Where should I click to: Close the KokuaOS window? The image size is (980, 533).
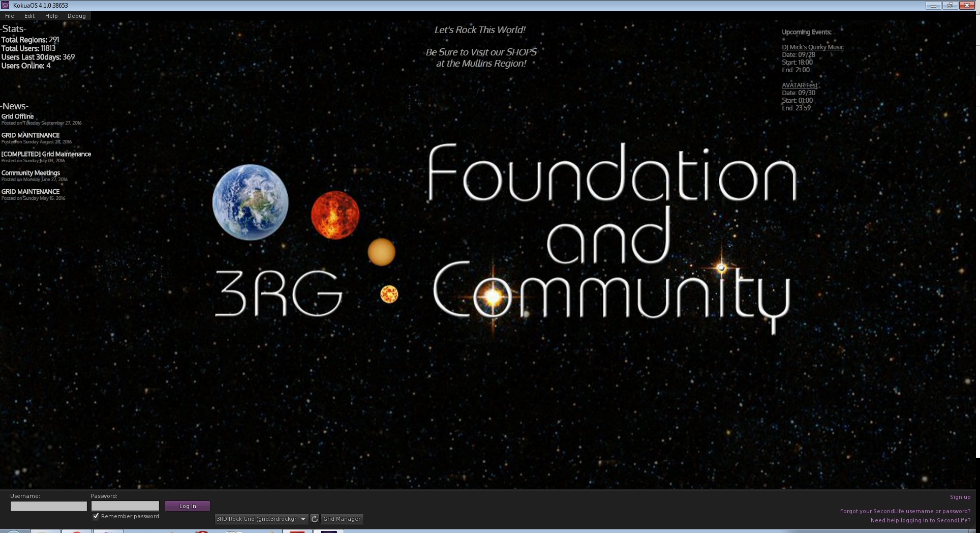(966, 6)
